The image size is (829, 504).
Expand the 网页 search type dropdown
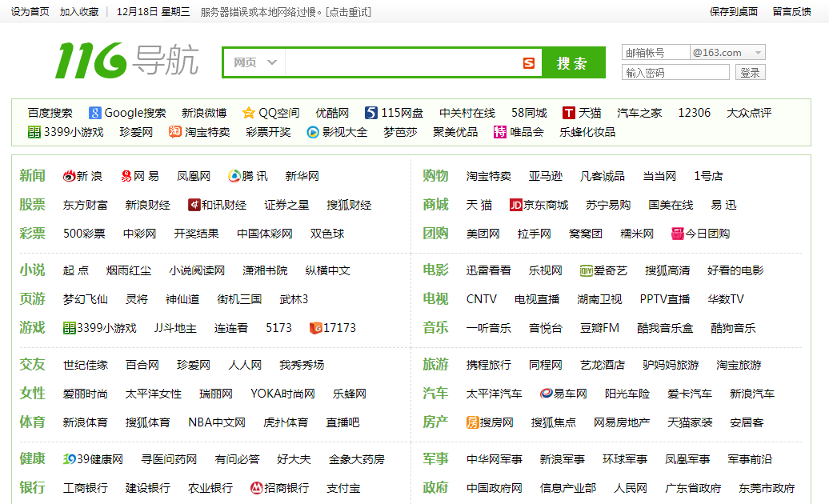[254, 62]
